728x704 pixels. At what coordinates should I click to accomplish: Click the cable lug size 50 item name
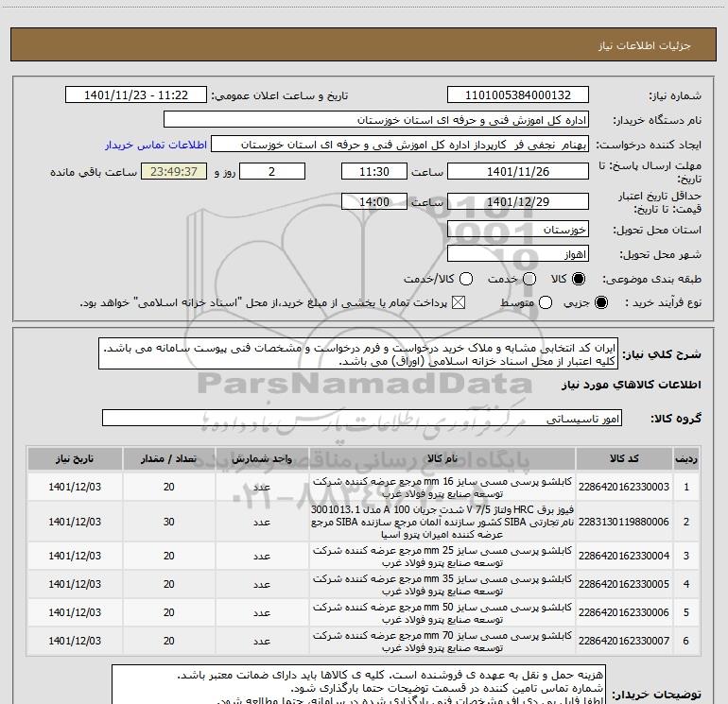(442, 612)
